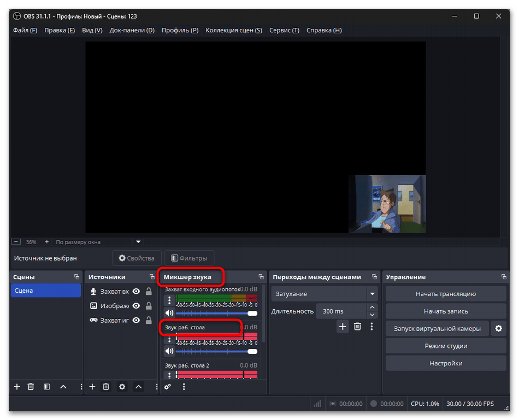The image size is (519, 420).
Task: Add a new scene with the plus icon
Action: pyautogui.click(x=17, y=387)
